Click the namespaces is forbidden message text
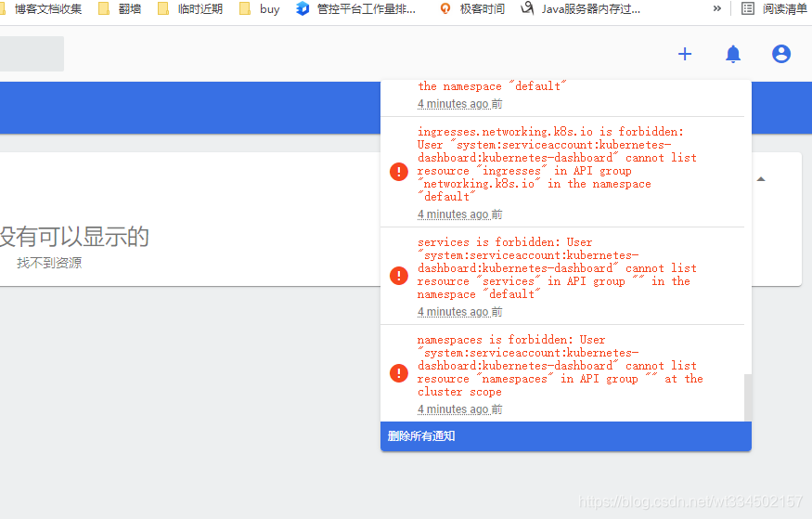This screenshot has width=812, height=519. [560, 366]
